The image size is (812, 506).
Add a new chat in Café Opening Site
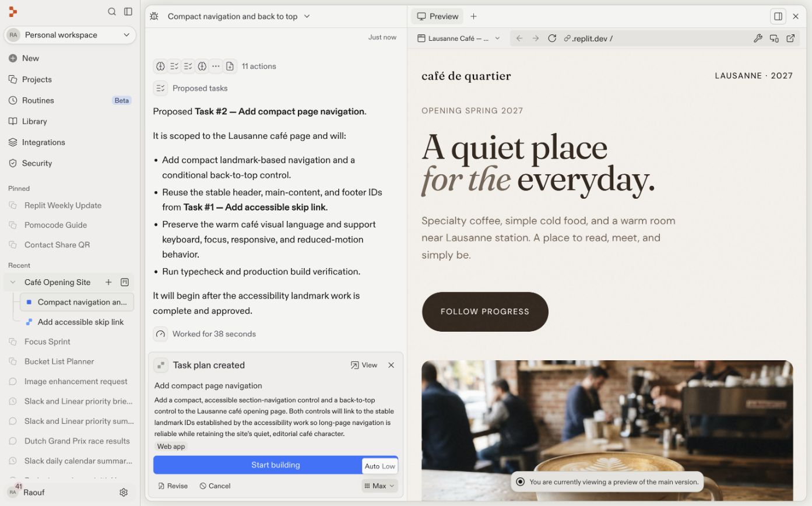coord(108,282)
